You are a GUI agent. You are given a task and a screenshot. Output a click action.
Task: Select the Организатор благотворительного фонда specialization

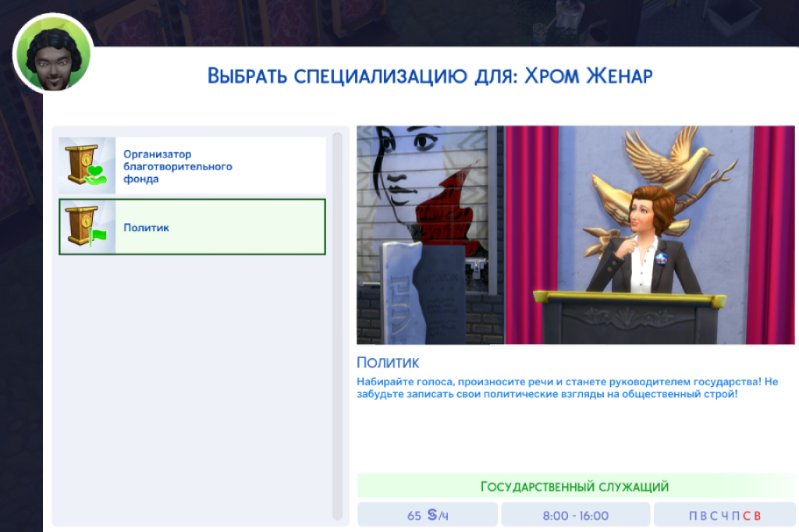click(192, 165)
